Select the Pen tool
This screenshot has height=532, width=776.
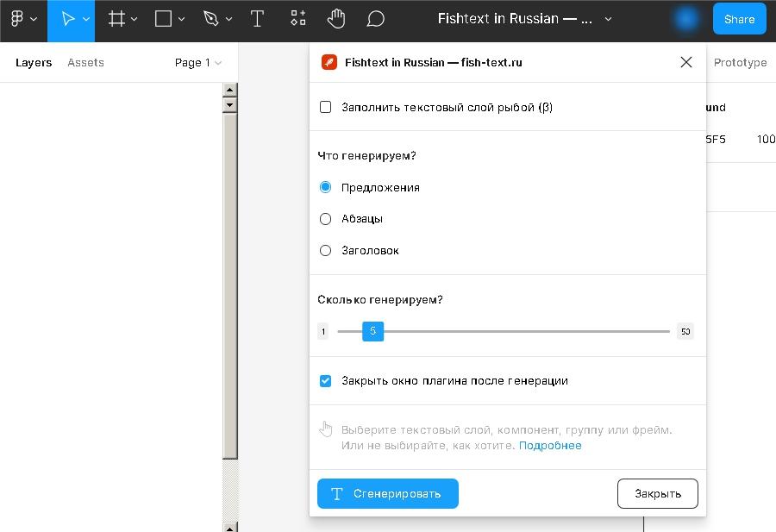point(210,19)
